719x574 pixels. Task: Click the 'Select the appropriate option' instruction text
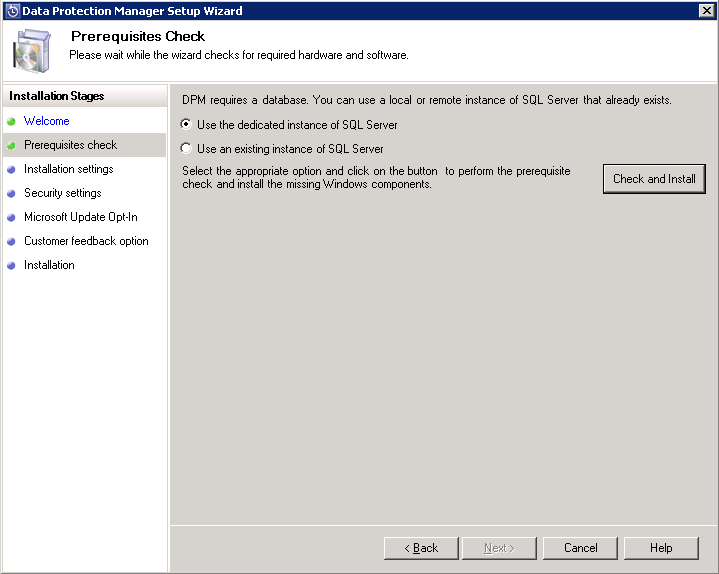[x=376, y=177]
